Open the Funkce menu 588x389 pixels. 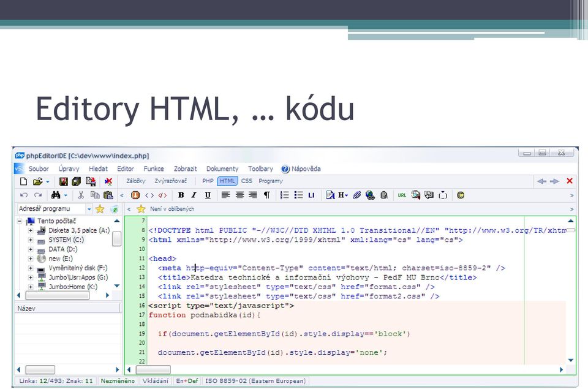coord(154,169)
